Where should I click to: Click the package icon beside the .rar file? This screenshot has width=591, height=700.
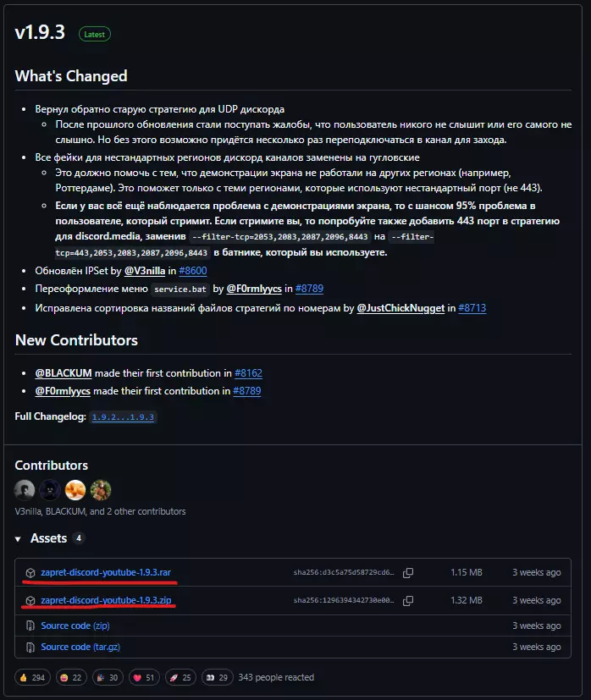[x=30, y=573]
